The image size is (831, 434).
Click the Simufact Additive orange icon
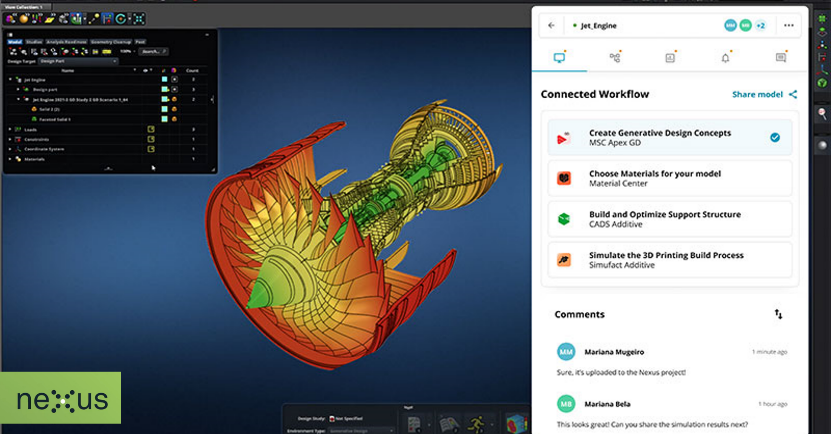(564, 260)
